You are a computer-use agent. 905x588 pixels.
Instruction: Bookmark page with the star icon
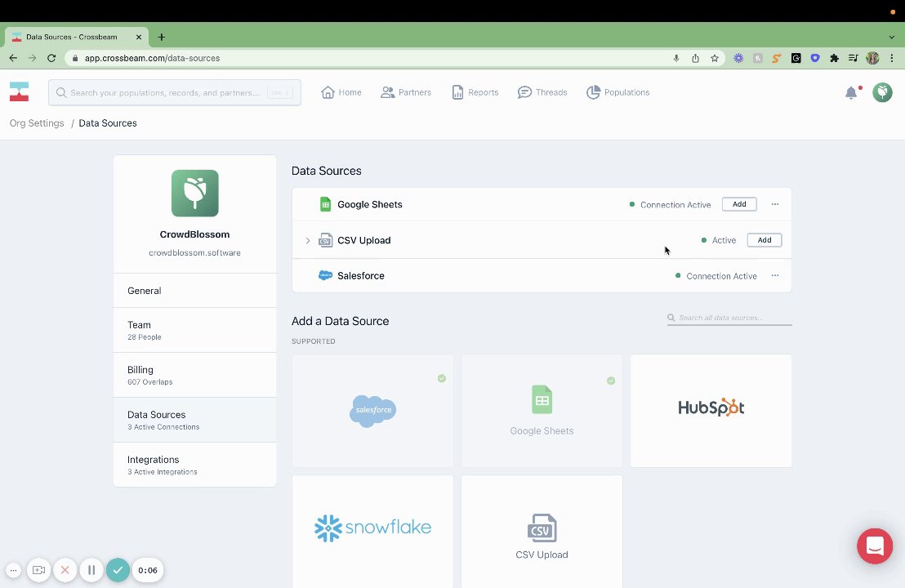[x=715, y=58]
